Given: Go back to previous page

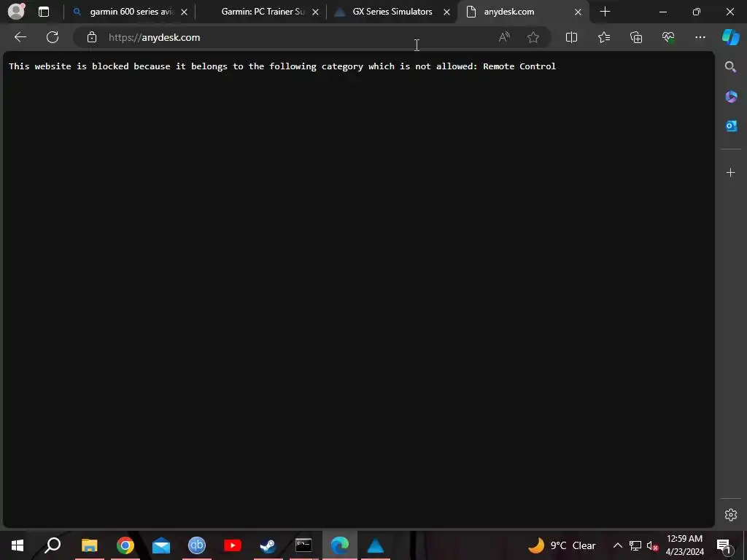Looking at the screenshot, I should [20, 37].
